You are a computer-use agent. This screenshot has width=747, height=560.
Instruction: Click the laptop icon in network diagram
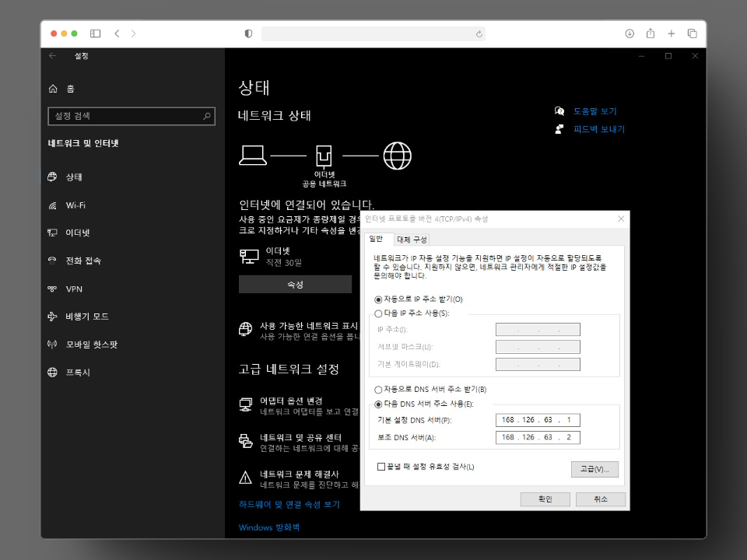252,156
